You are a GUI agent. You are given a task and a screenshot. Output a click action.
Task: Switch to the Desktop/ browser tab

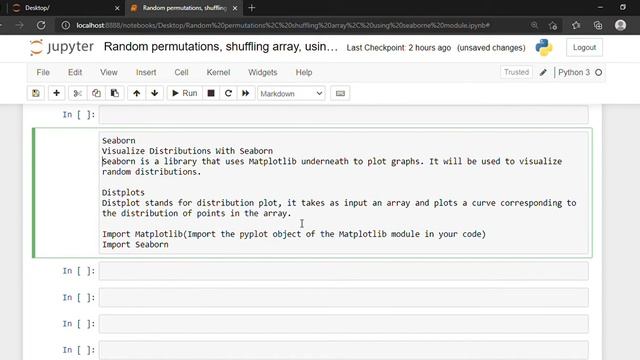(65, 8)
